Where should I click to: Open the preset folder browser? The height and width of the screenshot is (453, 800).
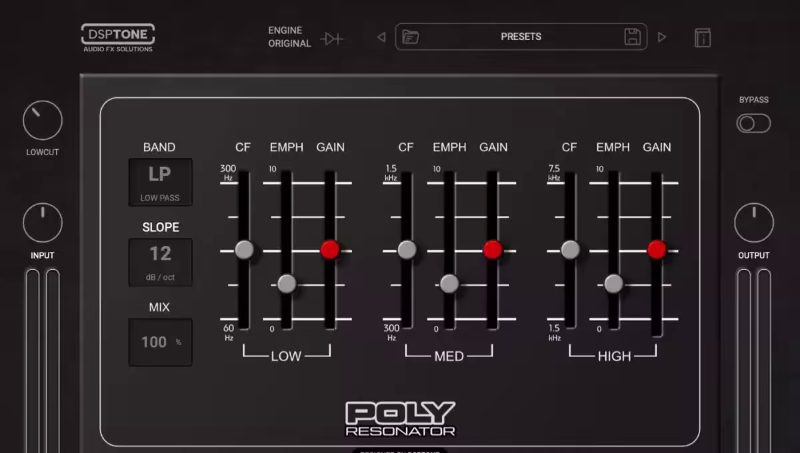410,37
